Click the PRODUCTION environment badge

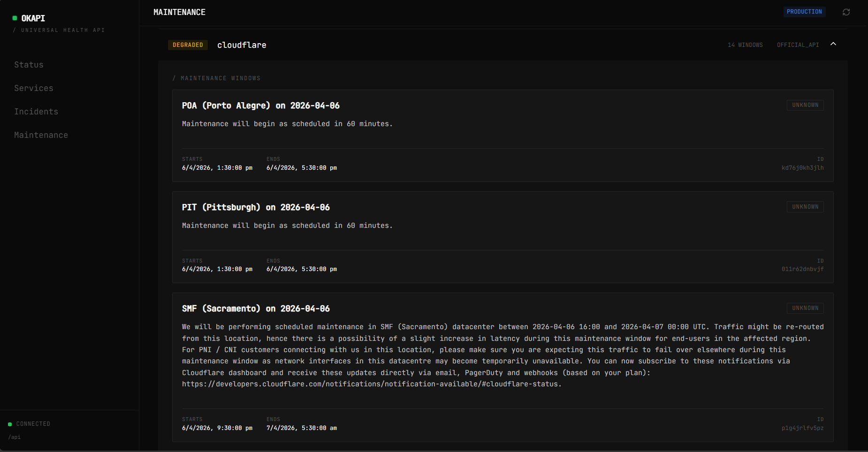(x=804, y=12)
